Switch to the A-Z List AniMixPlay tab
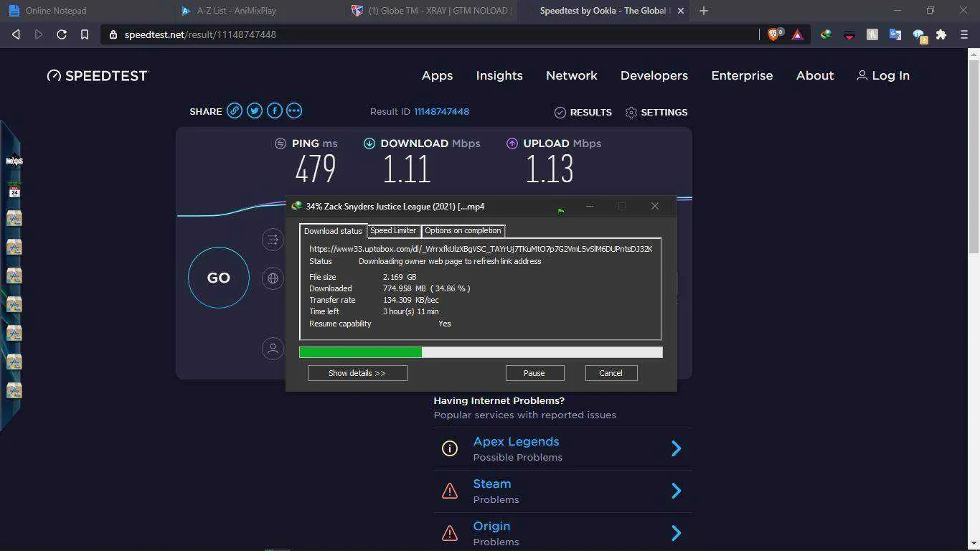Screen dimensions: 980x551 [x=257, y=11]
